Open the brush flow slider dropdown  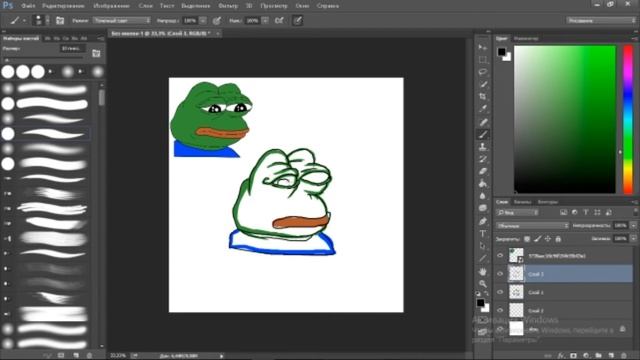point(265,20)
